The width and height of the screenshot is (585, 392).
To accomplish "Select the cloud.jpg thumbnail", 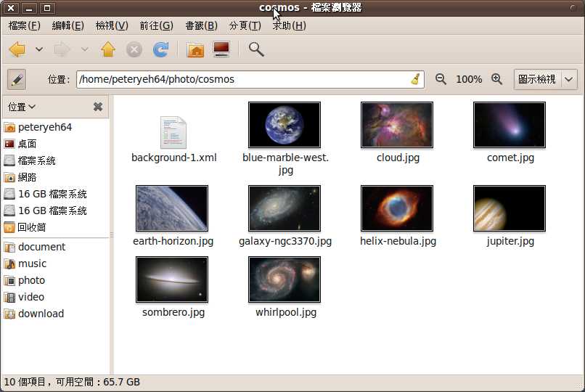I will [397, 125].
